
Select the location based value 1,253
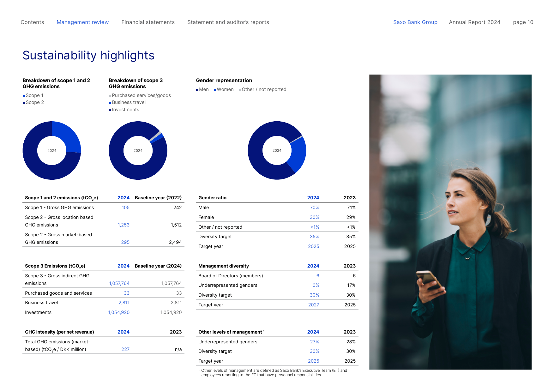(x=123, y=225)
